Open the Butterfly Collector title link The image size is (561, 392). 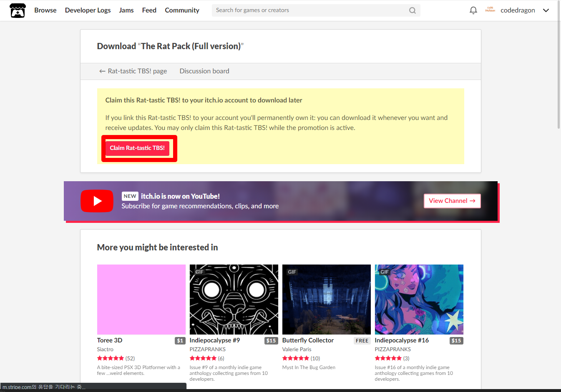click(308, 340)
